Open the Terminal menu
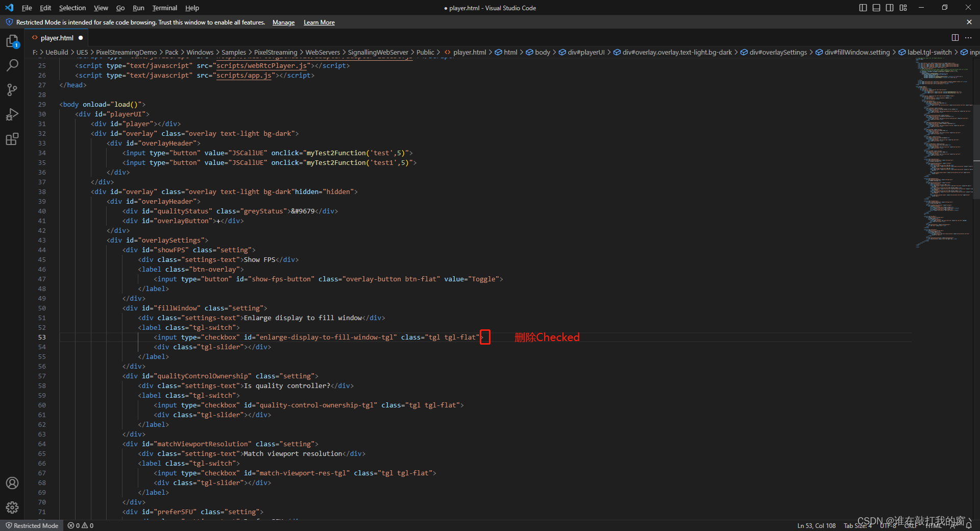Image resolution: width=980 pixels, height=531 pixels. point(164,8)
